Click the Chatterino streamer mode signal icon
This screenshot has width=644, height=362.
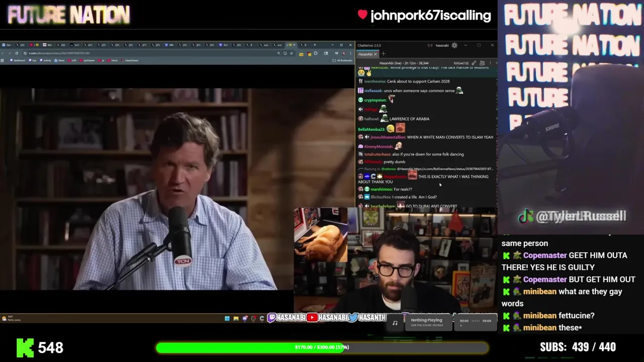[x=430, y=45]
